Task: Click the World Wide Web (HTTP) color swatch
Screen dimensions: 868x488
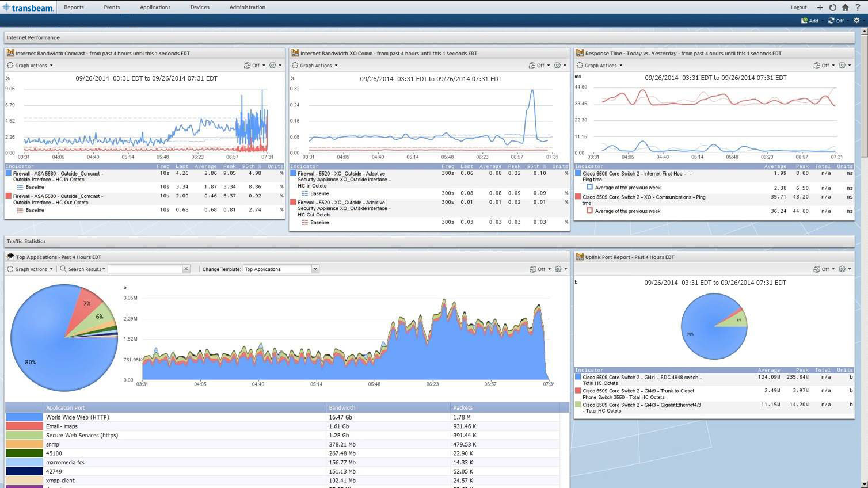Action: click(24, 417)
